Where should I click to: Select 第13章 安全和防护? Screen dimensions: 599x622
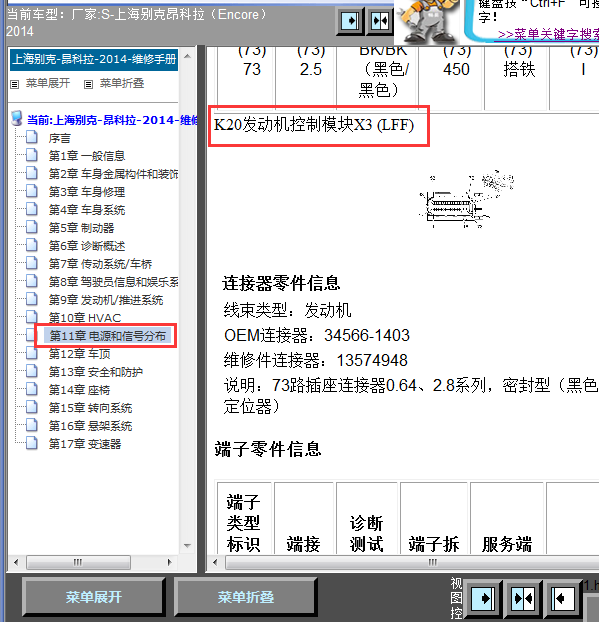[96, 372]
